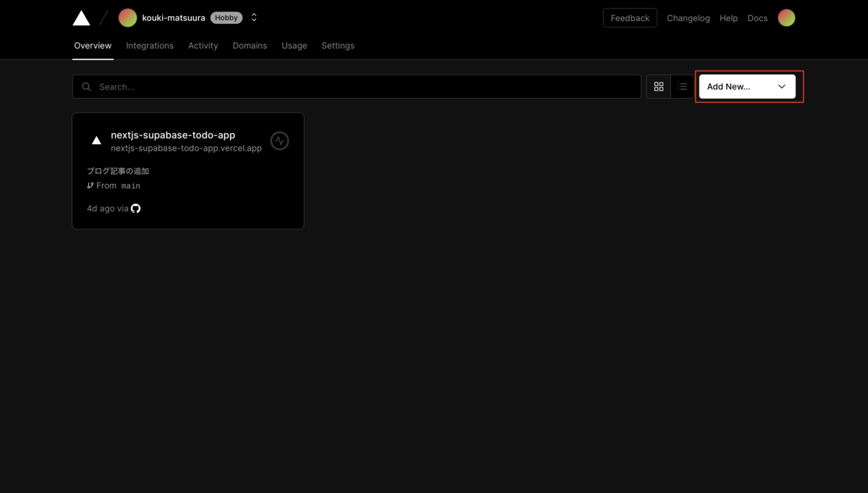The height and width of the screenshot is (493, 868).
Task: Click the GitHub icon on card
Action: pyautogui.click(x=135, y=208)
